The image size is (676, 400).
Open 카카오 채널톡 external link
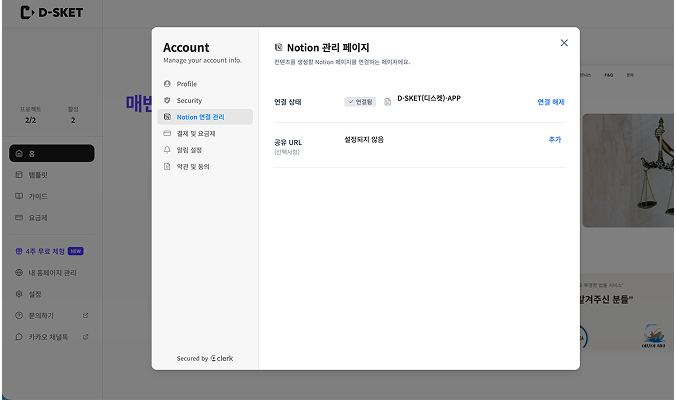47,337
